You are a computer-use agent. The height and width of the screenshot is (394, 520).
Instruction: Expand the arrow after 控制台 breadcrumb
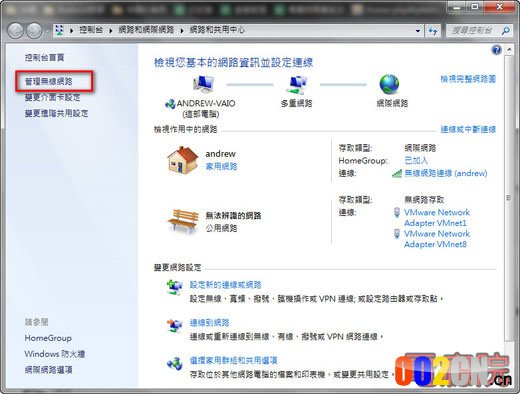tap(111, 31)
